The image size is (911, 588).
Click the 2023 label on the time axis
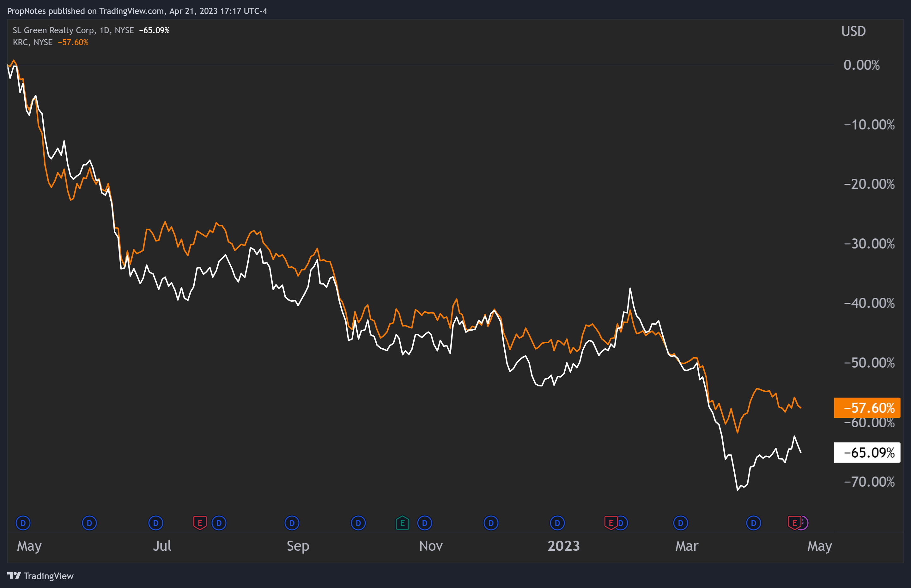tap(564, 546)
